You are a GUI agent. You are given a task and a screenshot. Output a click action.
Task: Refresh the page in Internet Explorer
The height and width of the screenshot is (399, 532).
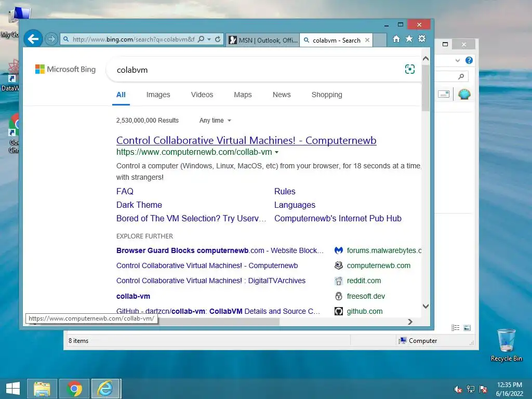[x=218, y=39]
